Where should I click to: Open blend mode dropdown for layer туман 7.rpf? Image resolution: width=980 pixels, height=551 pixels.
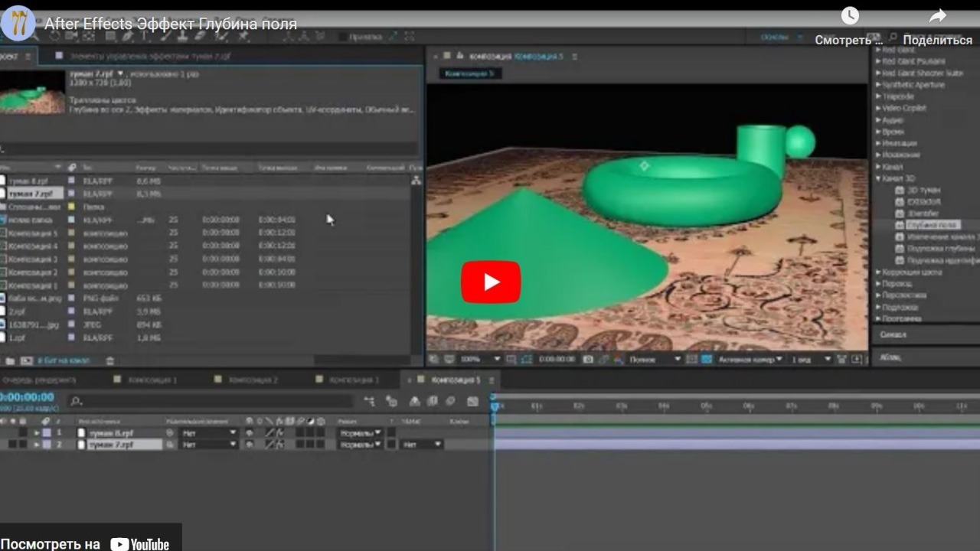[x=361, y=445]
